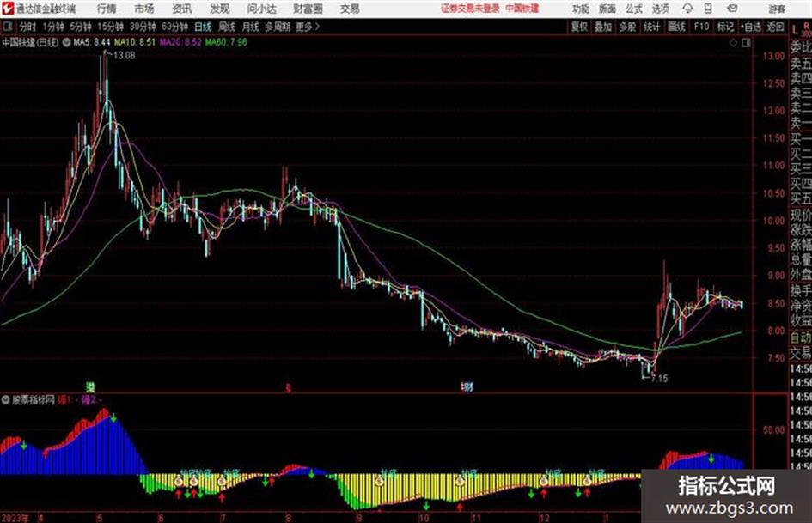Screen dimensions: 812x523
Task: Switch to 60分钟 chart period
Action: coord(175,27)
